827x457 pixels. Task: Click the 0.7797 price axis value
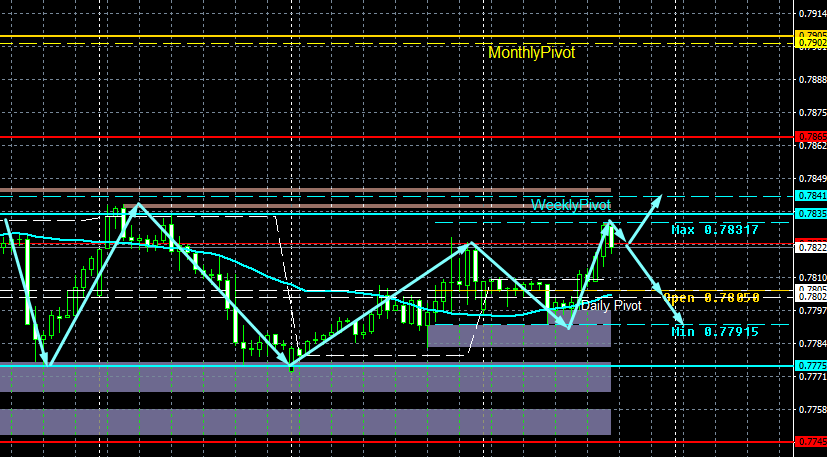click(813, 311)
